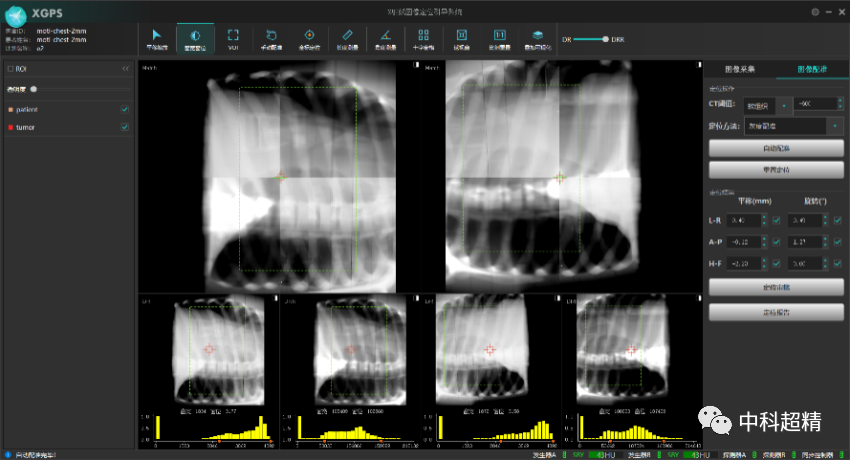The height and width of the screenshot is (460, 850).
Task: Uncheck the patient ROI visibility checkbox
Action: point(125,109)
